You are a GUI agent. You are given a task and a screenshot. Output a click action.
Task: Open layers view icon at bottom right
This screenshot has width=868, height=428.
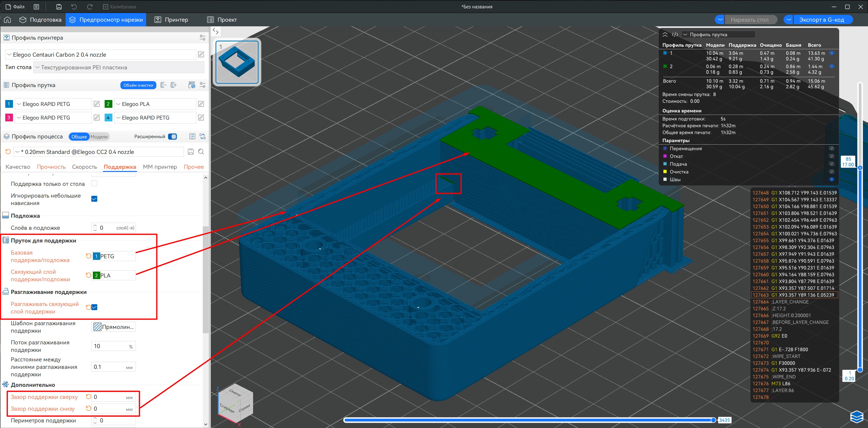[x=856, y=417]
